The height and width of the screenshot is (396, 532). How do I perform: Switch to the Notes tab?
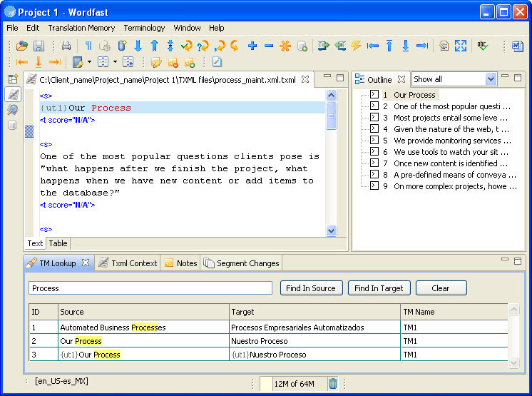[180, 263]
